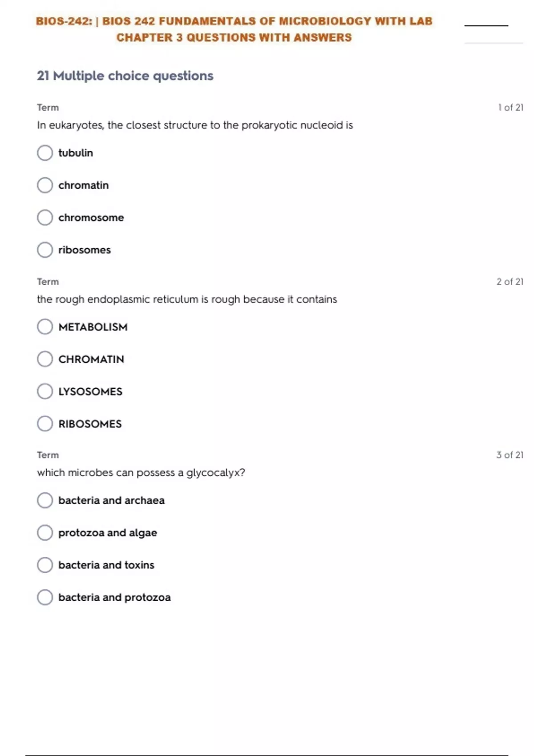534x756 pixels.
Task: Click the '2 of 21' question counter
Action: click(510, 282)
